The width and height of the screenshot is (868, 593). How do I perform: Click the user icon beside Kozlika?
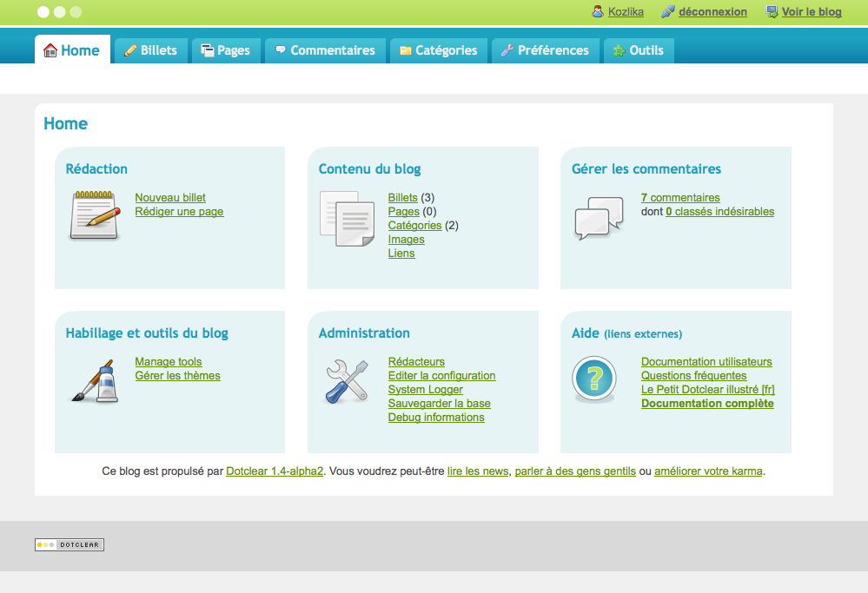pos(598,12)
